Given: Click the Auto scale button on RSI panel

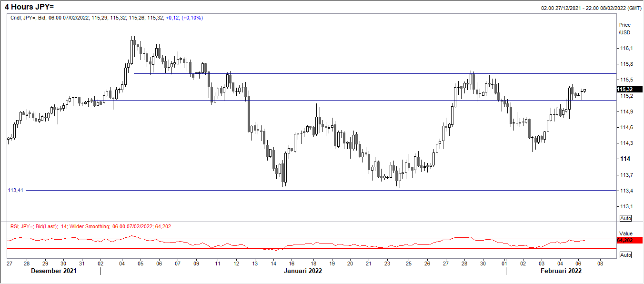Looking at the screenshot, I should tap(625, 255).
